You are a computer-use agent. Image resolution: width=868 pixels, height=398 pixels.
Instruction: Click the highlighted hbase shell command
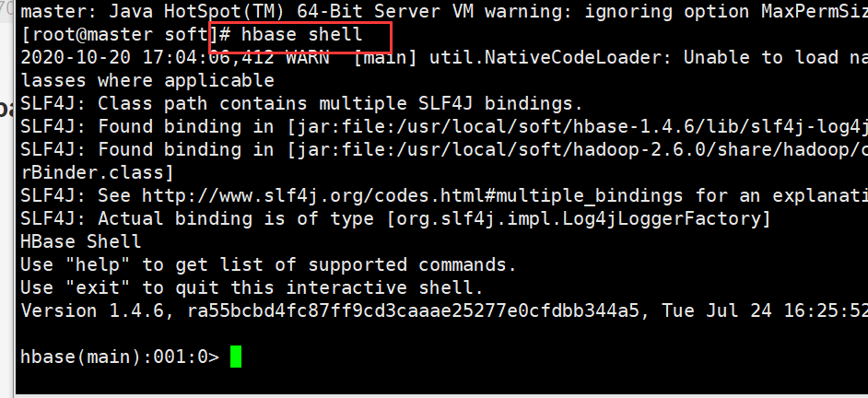pyautogui.click(x=301, y=34)
